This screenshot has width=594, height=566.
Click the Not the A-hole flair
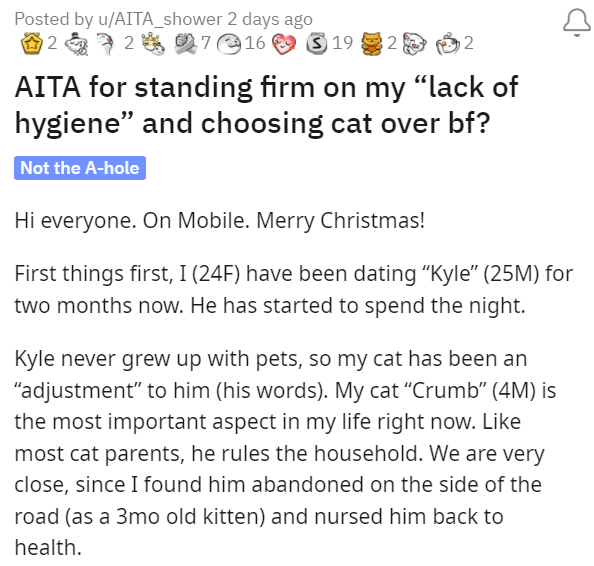80,168
